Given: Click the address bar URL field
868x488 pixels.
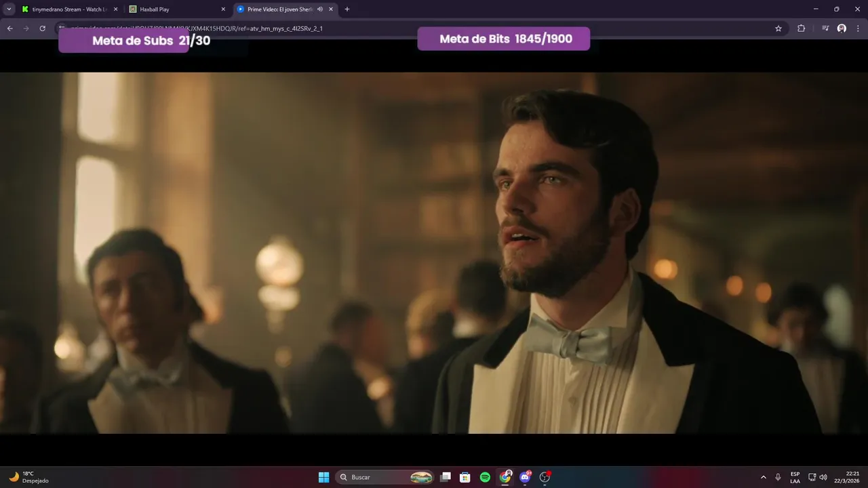Looking at the screenshot, I should 420,28.
